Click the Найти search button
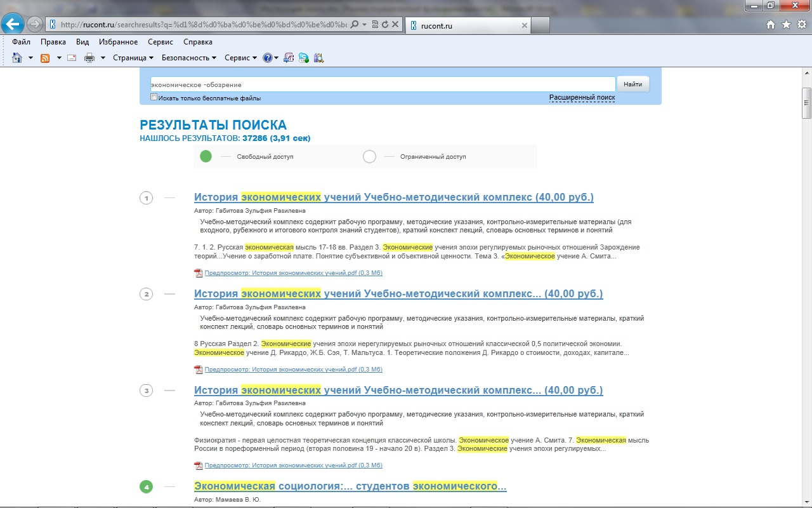 [x=632, y=84]
